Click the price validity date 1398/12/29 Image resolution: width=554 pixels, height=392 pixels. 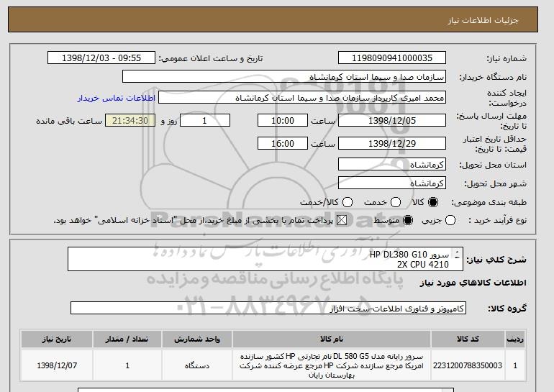point(392,143)
